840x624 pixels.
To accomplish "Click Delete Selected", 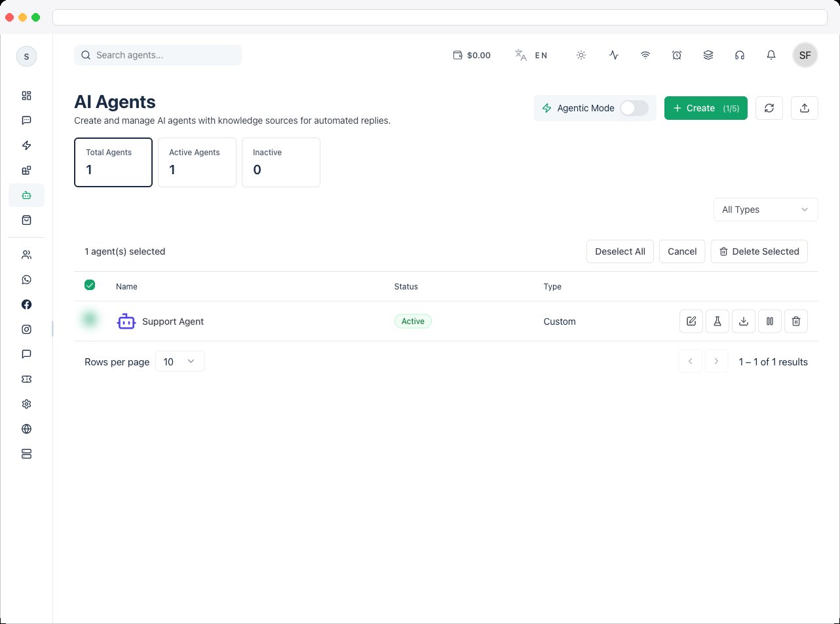I will pyautogui.click(x=759, y=251).
